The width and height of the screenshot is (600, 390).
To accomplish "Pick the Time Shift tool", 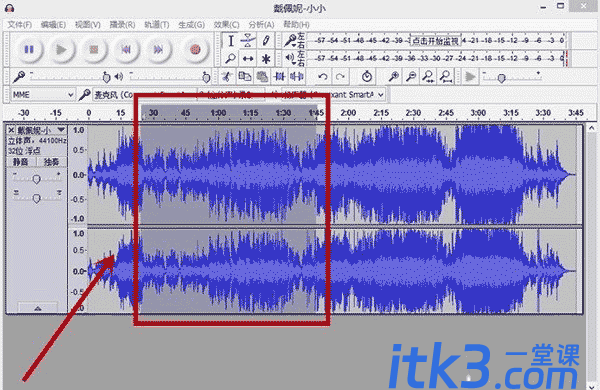I will (248, 59).
